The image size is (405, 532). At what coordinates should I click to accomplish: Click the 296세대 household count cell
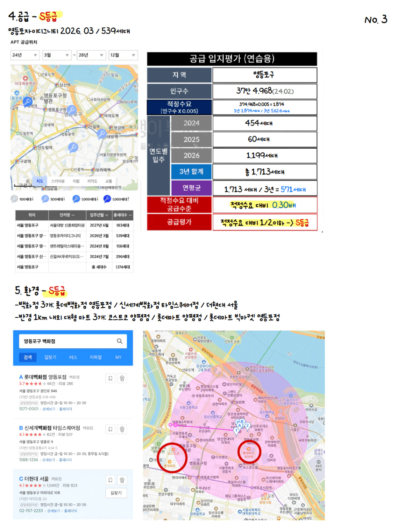pyautogui.click(x=123, y=256)
